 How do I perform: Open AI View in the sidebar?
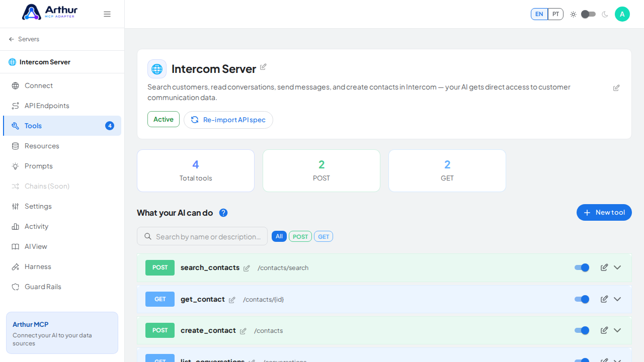[62, 246]
